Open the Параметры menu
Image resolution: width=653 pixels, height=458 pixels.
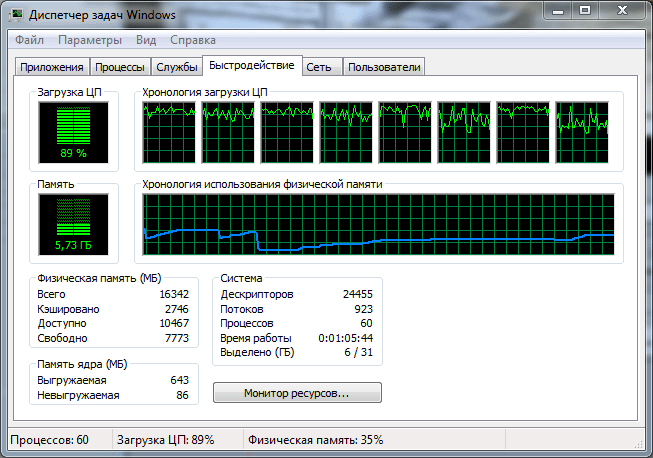(x=90, y=40)
